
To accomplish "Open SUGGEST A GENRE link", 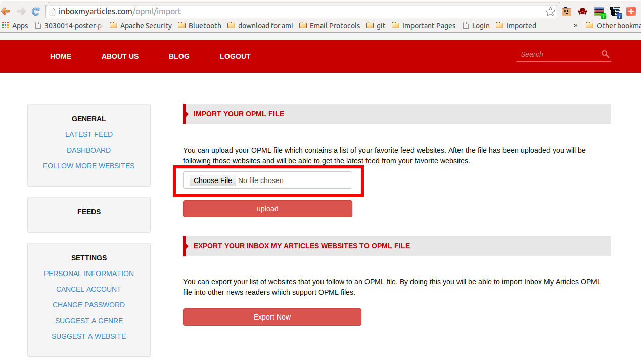I will click(89, 321).
